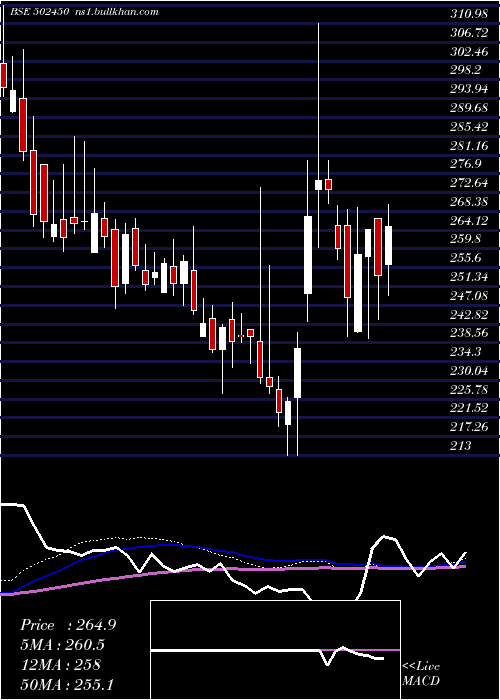Click the BSE 502450 ticker label
This screenshot has height=700, width=500.
(x=39, y=12)
